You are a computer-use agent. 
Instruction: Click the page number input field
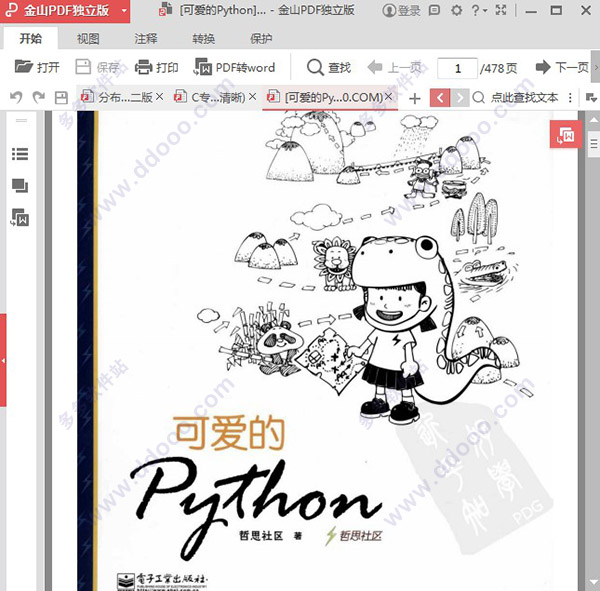[x=458, y=68]
